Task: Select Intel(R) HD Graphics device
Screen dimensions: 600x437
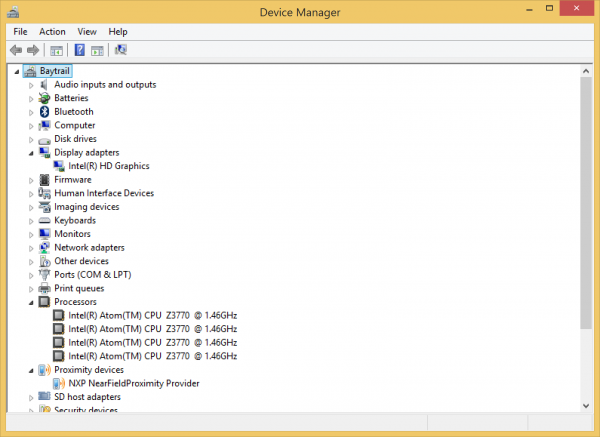Action: [109, 166]
